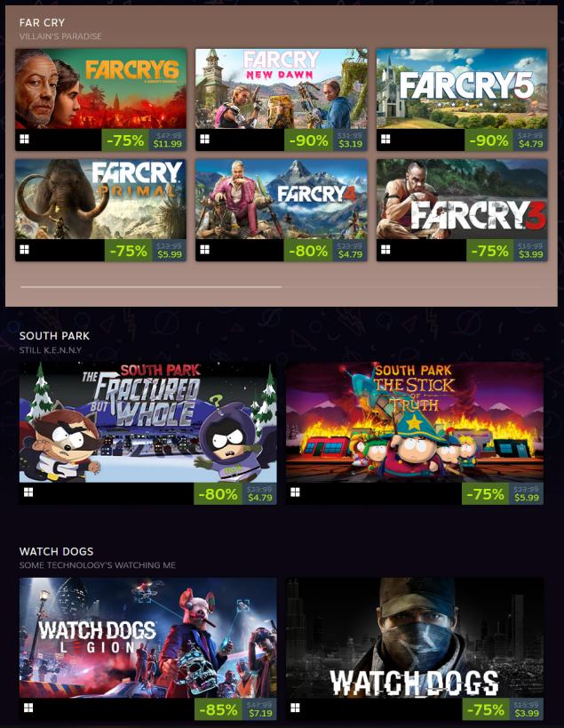Click the SOUTH PARK section heading

click(x=54, y=336)
